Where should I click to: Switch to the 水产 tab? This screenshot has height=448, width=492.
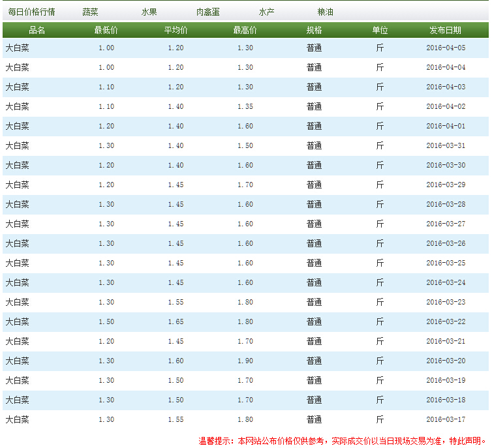click(x=266, y=12)
